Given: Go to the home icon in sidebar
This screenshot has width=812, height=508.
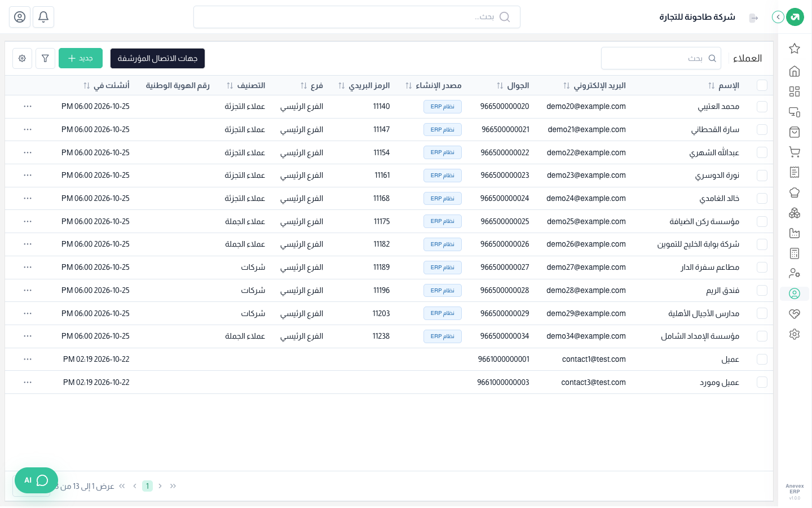Looking at the screenshot, I should point(795,71).
